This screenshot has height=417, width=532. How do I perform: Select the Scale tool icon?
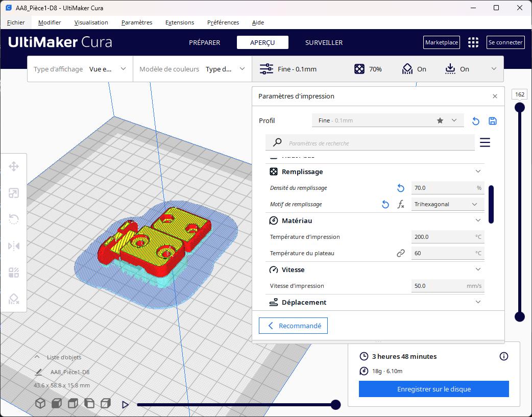pos(14,193)
